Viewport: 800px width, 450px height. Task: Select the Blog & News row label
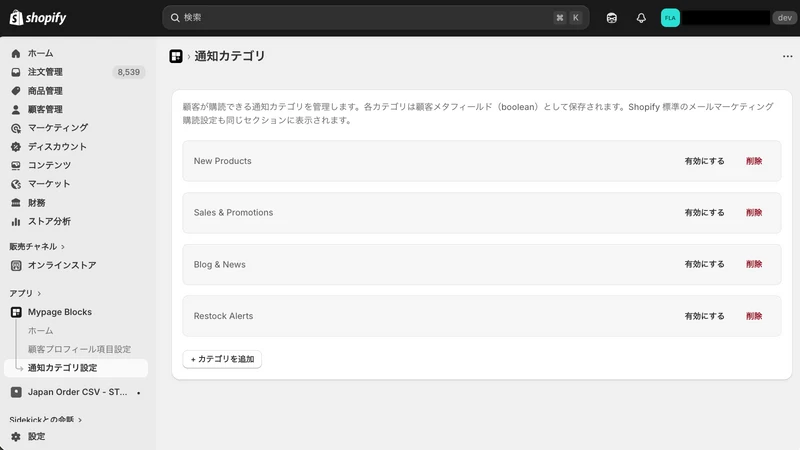[219, 264]
